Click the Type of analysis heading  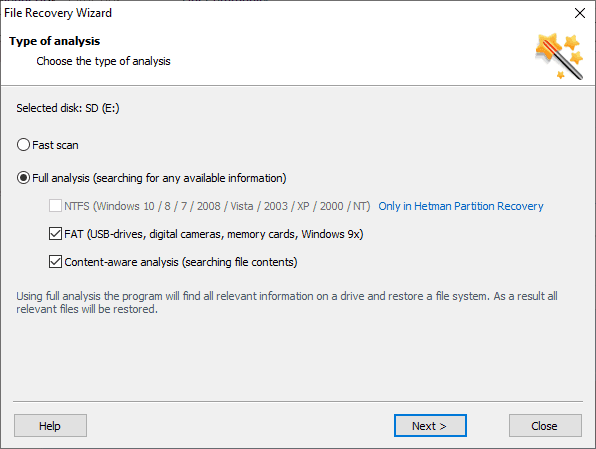click(x=54, y=41)
